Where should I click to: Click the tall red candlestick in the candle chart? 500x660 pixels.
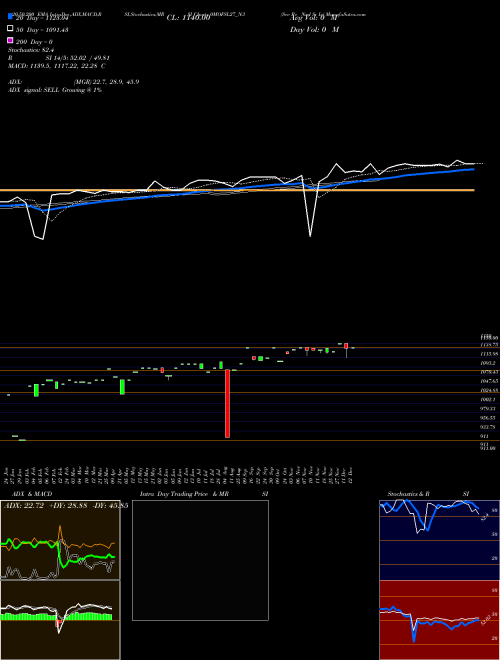(227, 403)
